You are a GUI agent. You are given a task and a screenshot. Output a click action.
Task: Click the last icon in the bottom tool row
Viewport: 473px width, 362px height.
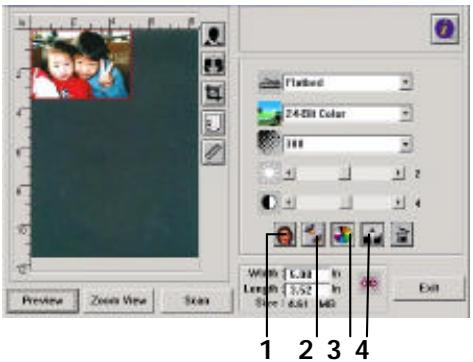click(402, 235)
